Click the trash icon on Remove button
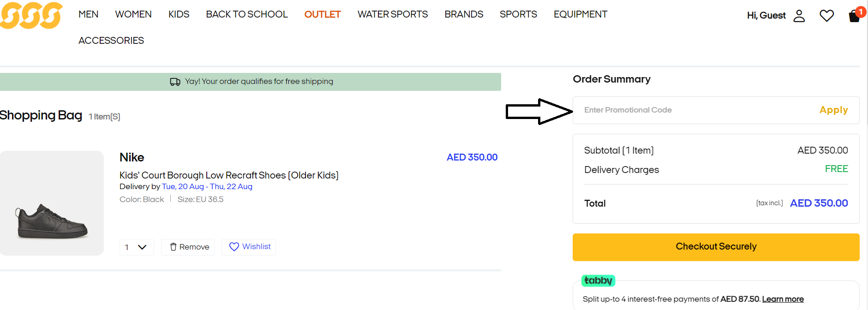 click(x=173, y=247)
